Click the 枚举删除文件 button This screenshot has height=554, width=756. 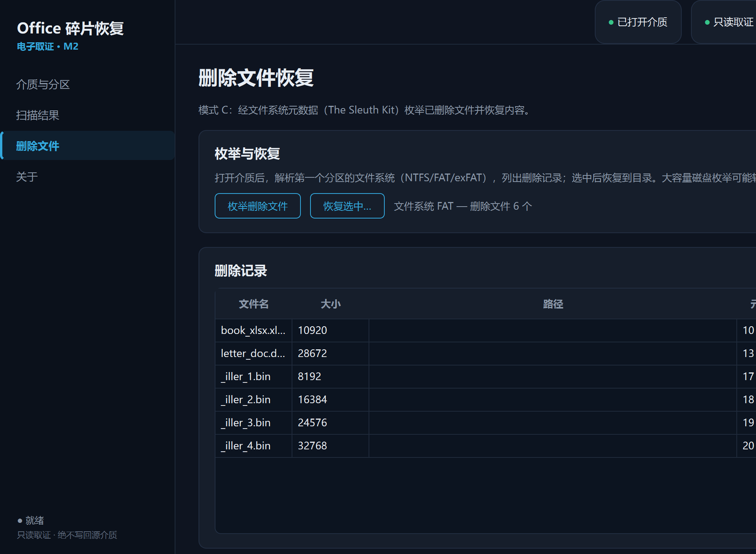pos(258,206)
